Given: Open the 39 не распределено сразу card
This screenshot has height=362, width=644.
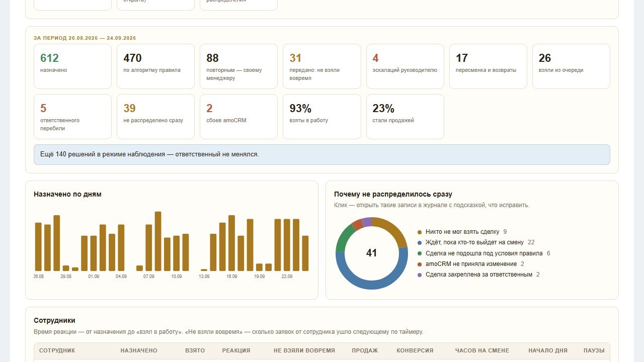Looking at the screenshot, I should click(155, 117).
